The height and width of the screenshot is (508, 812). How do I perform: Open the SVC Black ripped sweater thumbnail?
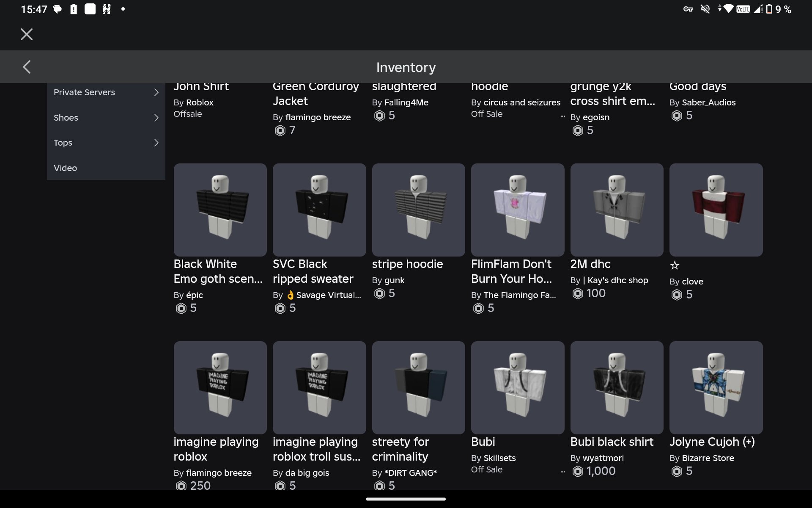[x=319, y=210]
